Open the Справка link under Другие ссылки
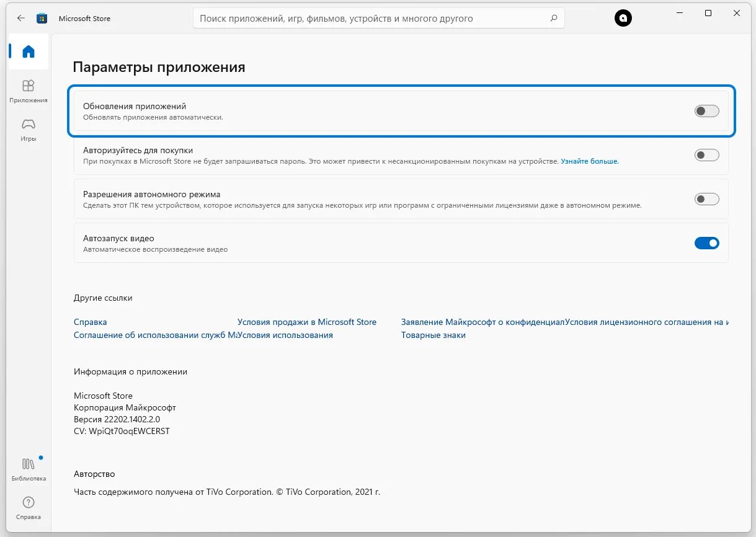 pos(91,322)
